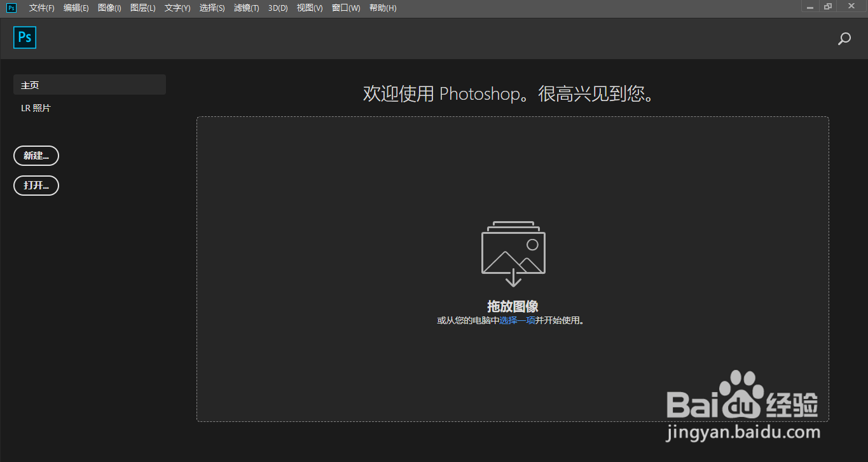The height and width of the screenshot is (462, 868).
Task: Open the 窗口(W) menu
Action: tap(345, 8)
